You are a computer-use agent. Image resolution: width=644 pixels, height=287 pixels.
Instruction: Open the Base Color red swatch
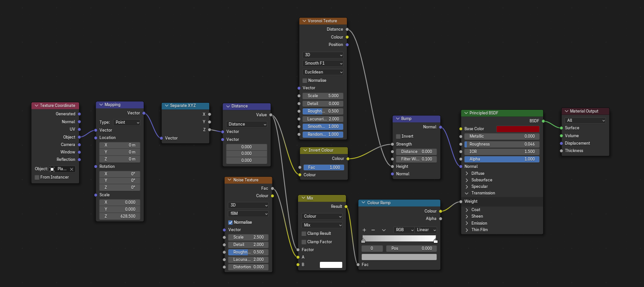click(x=518, y=129)
